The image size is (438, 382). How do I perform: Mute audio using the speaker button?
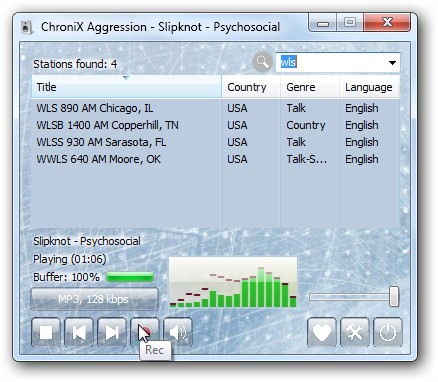(x=178, y=332)
